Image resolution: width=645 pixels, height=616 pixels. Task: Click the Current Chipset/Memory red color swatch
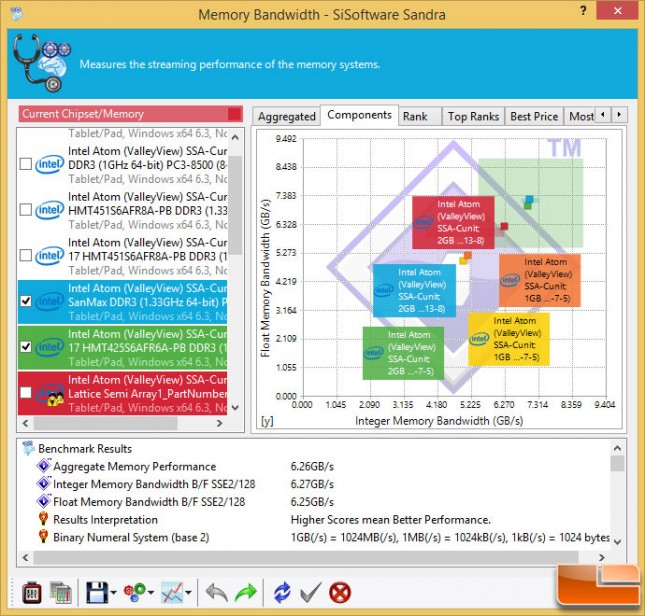234,114
